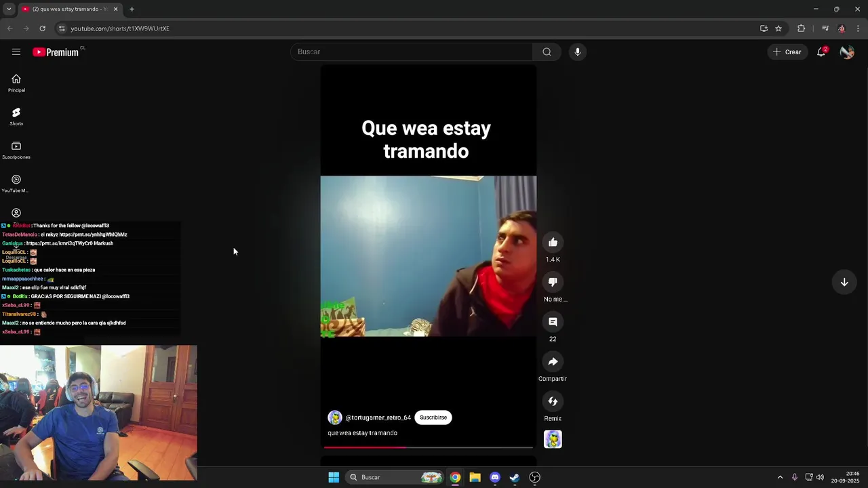Viewport: 868px width, 488px height.
Task: Dislike the short with thumbs down
Action: tap(553, 282)
